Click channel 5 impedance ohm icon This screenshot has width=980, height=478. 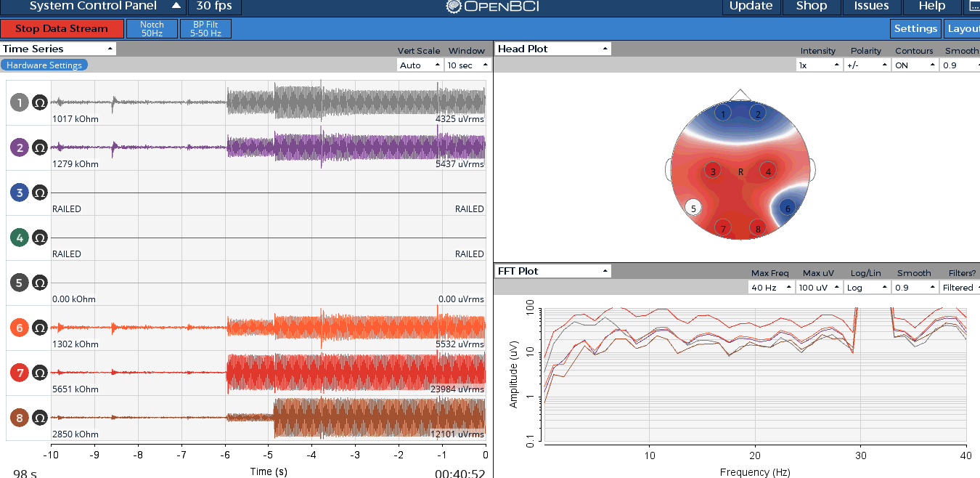[40, 283]
